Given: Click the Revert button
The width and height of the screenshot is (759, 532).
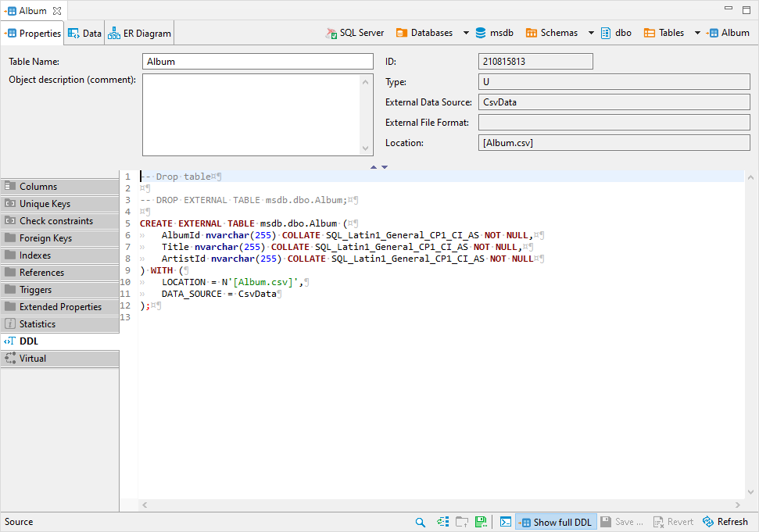Looking at the screenshot, I should click(x=673, y=522).
